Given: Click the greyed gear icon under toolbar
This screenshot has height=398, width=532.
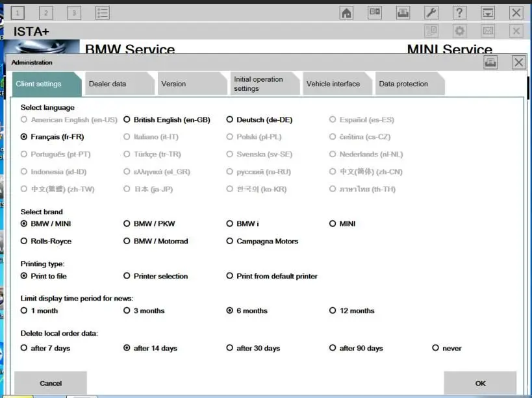Looking at the screenshot, I should point(459,31).
